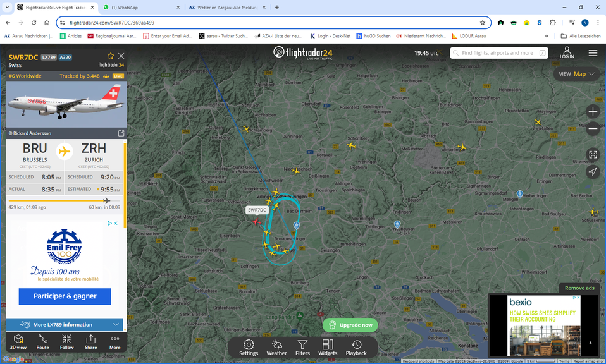Open flight Playback
The width and height of the screenshot is (606, 364).
[356, 348]
